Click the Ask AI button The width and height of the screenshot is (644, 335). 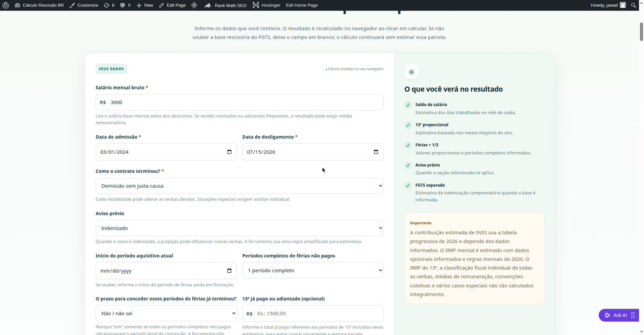click(x=619, y=315)
